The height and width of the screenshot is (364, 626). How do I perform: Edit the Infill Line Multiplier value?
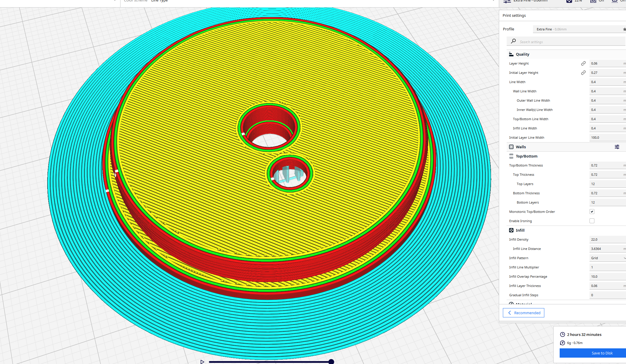tap(608, 267)
